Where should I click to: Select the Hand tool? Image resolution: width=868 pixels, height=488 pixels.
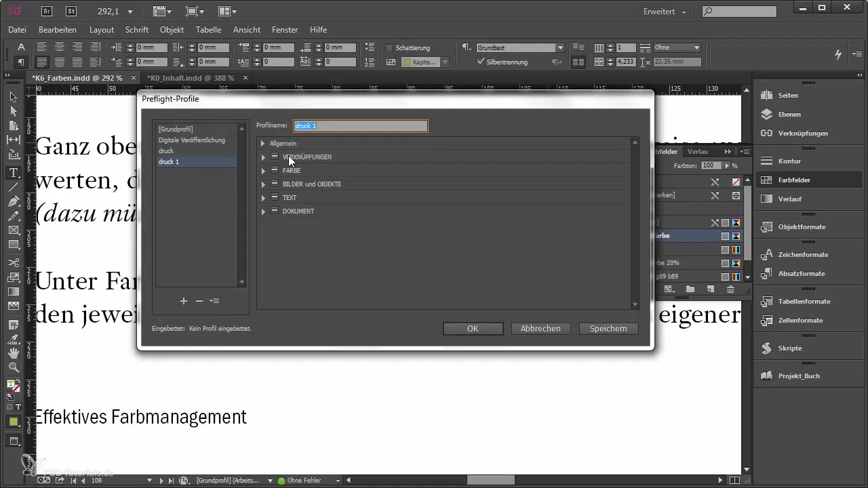tap(13, 353)
